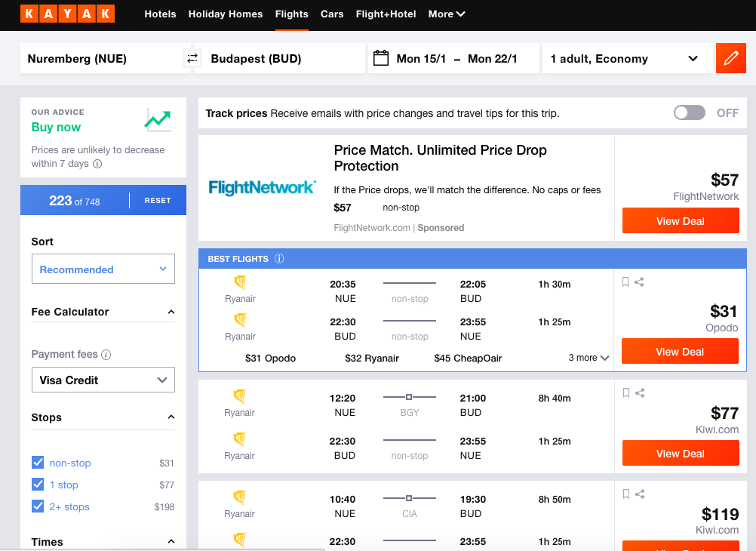756x551 pixels.
Task: Click the CIA layover stop marker
Action: coord(409,498)
